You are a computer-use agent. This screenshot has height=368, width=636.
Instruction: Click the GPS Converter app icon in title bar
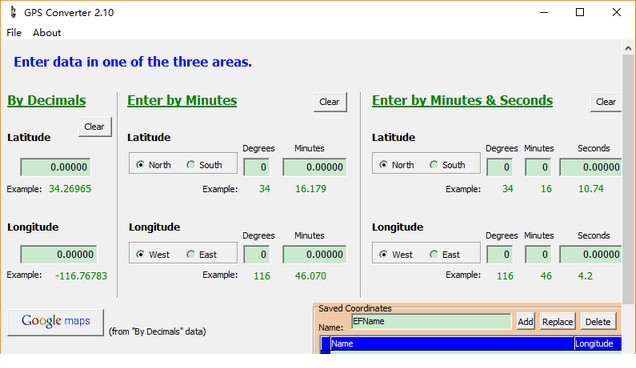click(13, 12)
